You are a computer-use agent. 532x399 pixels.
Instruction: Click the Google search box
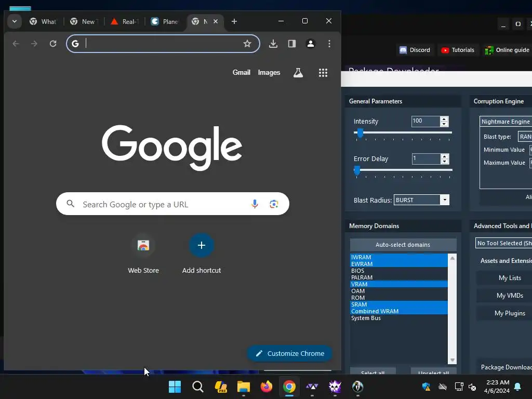coord(172,204)
